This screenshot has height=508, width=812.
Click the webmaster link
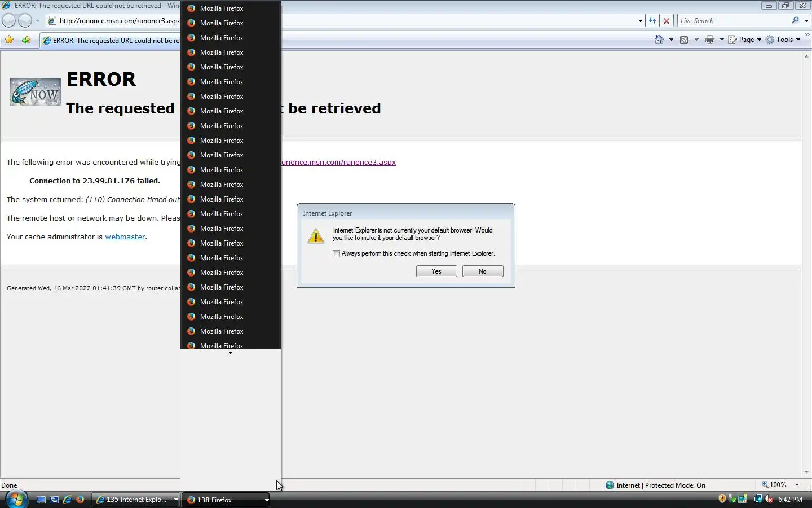point(125,237)
